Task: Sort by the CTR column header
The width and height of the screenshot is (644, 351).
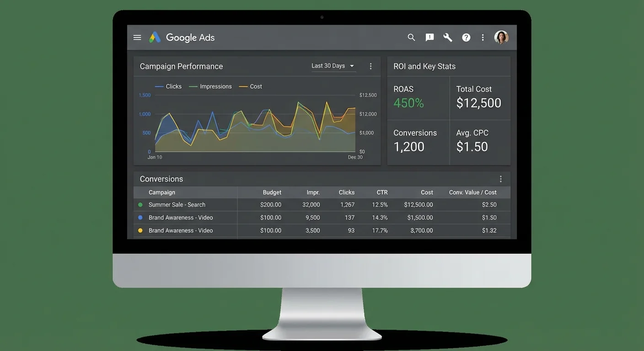Action: click(382, 192)
